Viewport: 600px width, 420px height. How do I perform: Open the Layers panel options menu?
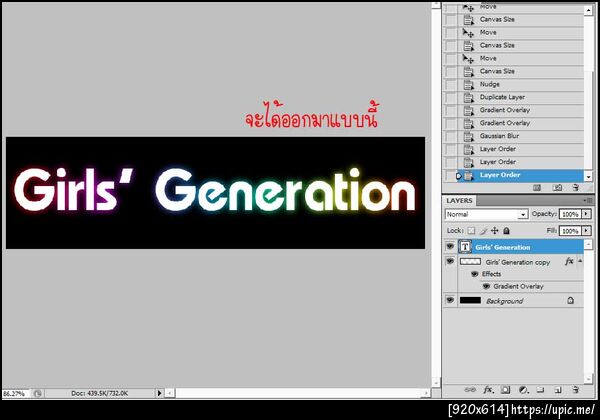click(588, 200)
